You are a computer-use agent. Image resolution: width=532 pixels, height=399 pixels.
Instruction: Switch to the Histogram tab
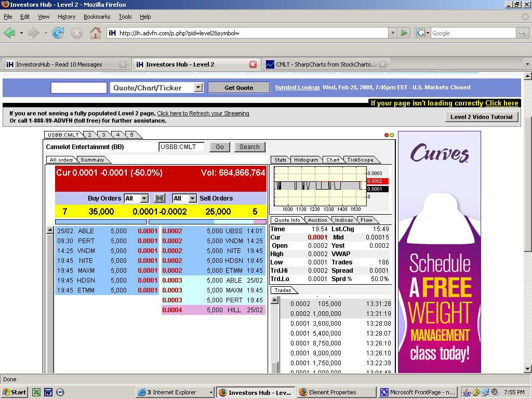pyautogui.click(x=305, y=160)
